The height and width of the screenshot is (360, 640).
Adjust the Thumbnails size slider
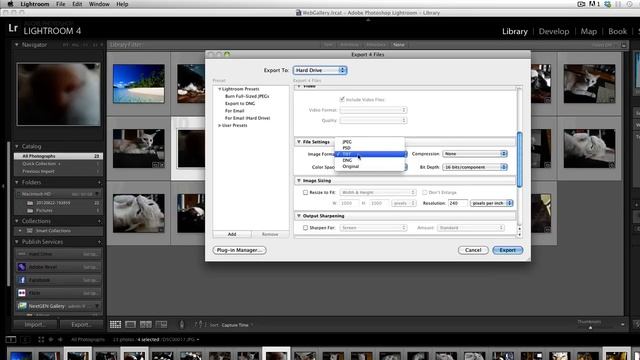590,328
